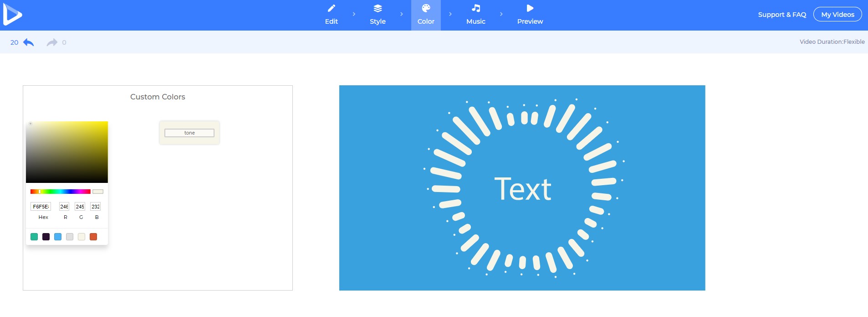868x317 pixels.
Task: Go to the Style step
Action: pos(378,15)
